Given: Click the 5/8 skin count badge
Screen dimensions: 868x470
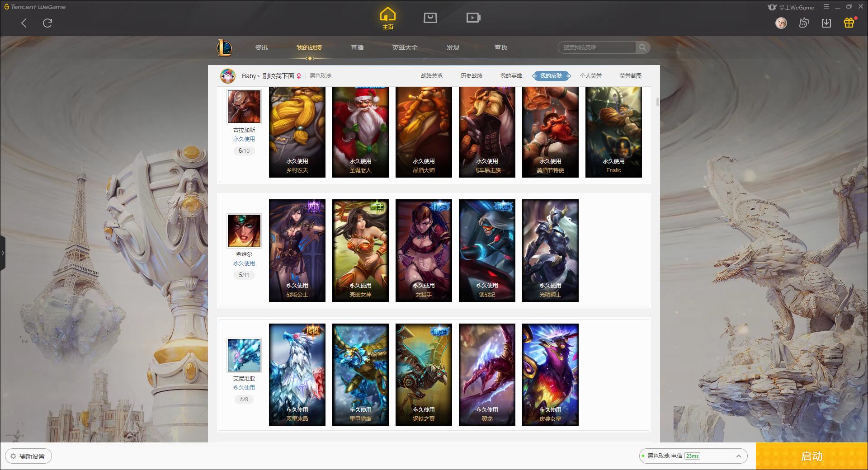Looking at the screenshot, I should pyautogui.click(x=244, y=399).
